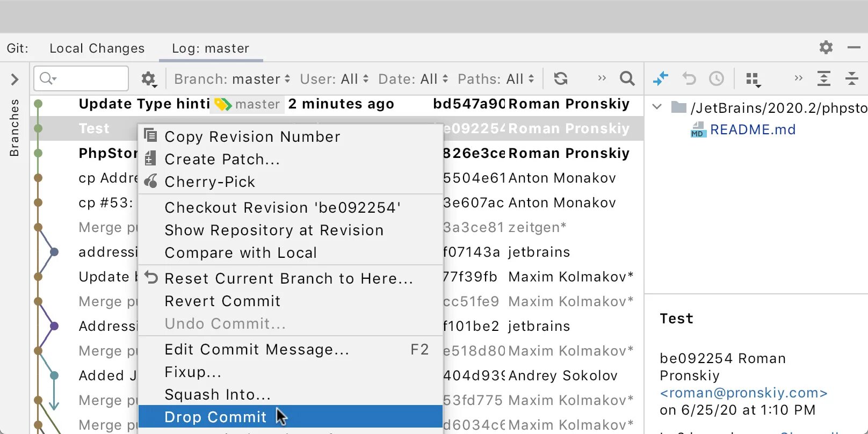Expand the Branches side panel
Image resolution: width=868 pixels, height=434 pixels.
[x=15, y=79]
